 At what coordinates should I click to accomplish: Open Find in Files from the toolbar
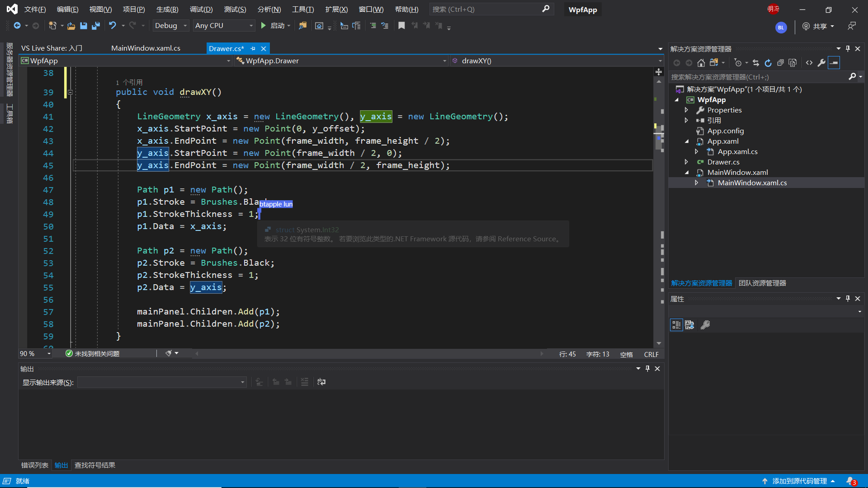(x=302, y=26)
